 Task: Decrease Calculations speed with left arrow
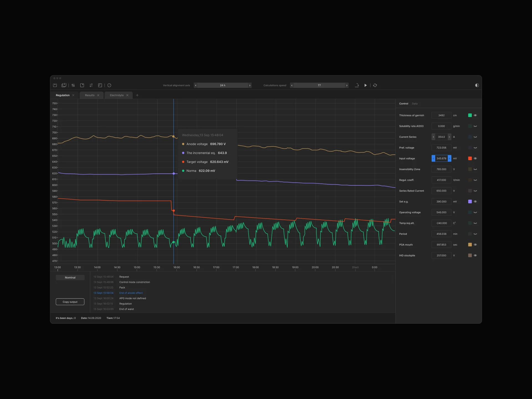coord(292,85)
